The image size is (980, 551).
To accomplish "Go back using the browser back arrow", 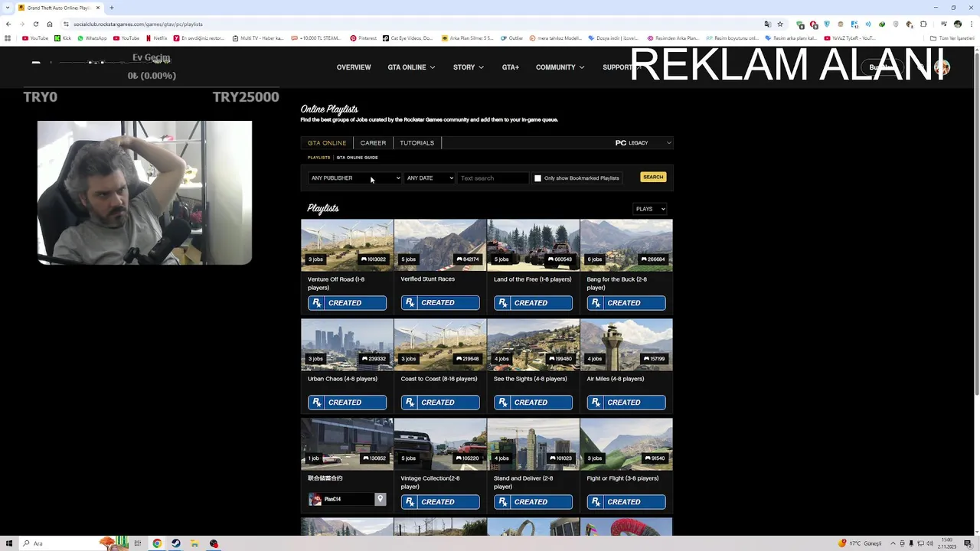I will point(8,24).
